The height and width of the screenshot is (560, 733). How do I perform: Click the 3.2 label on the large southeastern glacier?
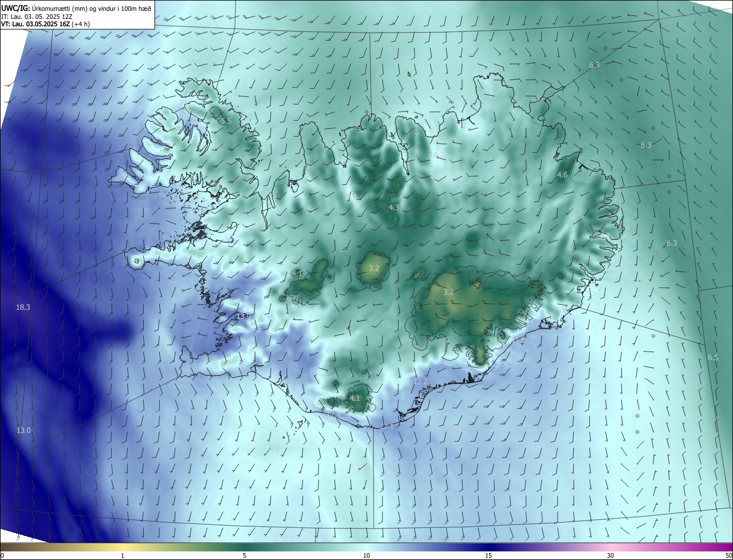(x=448, y=292)
